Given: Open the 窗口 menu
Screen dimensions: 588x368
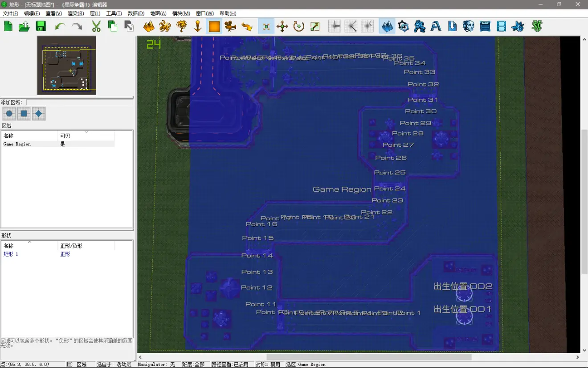Looking at the screenshot, I should (204, 13).
